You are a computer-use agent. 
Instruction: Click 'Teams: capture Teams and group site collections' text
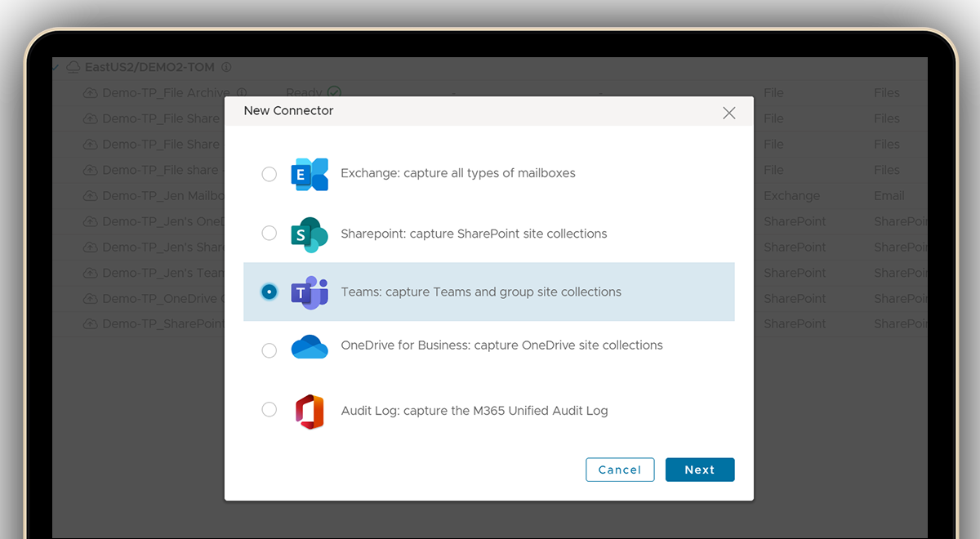click(x=481, y=292)
